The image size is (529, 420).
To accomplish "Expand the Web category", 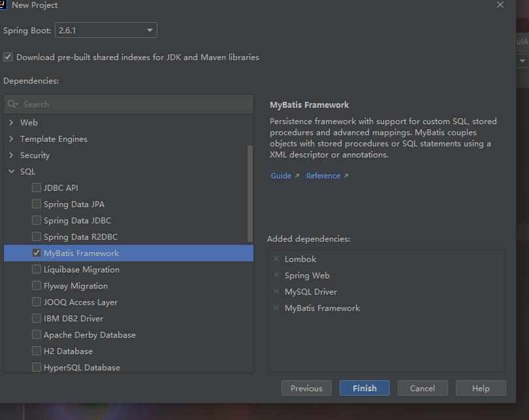I will [11, 122].
